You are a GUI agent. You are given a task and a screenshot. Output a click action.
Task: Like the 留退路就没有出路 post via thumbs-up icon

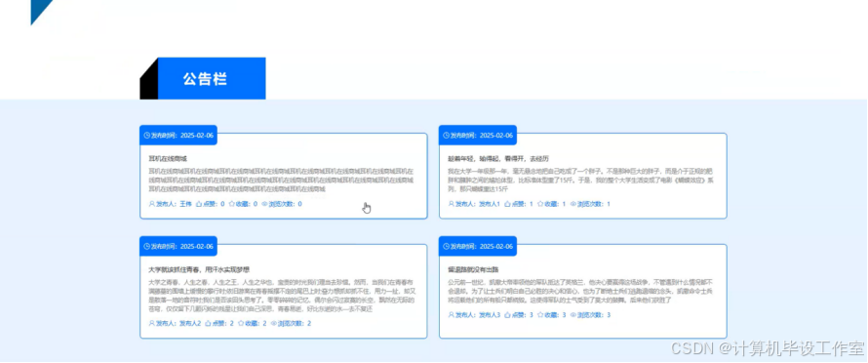click(507, 315)
